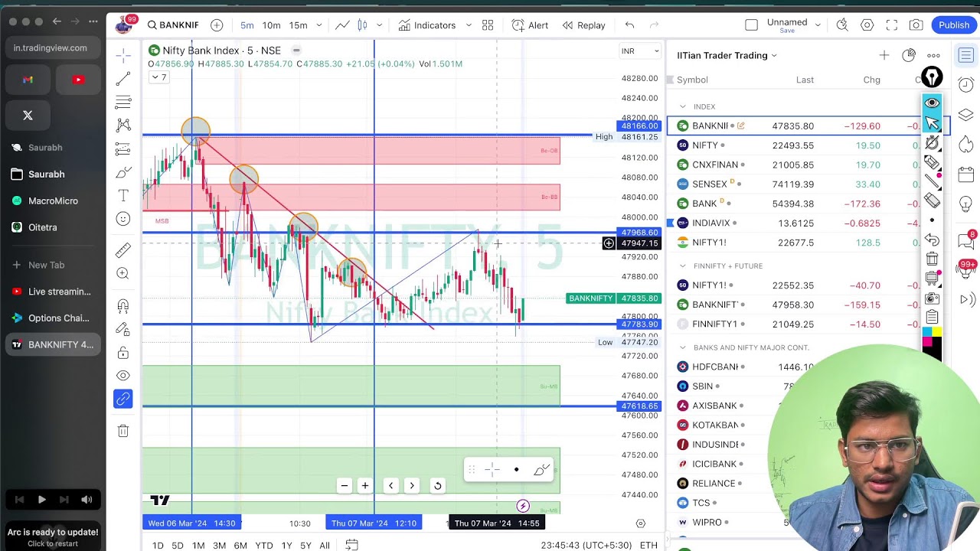Open the Fibonacci retracement tools

(123, 102)
